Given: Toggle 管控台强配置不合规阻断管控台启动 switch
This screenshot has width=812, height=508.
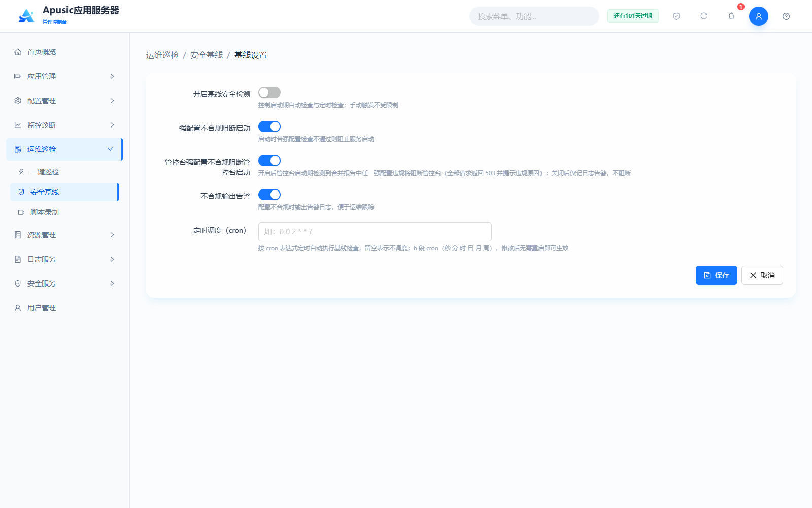Looking at the screenshot, I should pyautogui.click(x=269, y=161).
